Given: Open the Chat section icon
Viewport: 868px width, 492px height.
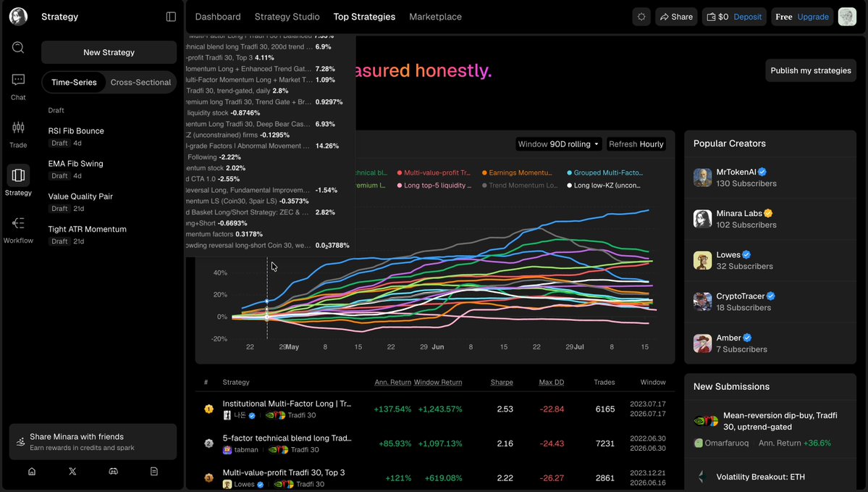Looking at the screenshot, I should [x=18, y=80].
